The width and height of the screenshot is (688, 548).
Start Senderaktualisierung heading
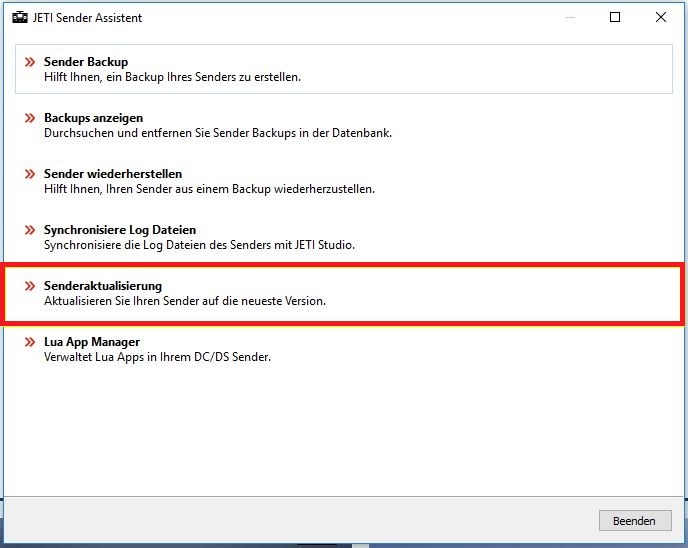pyautogui.click(x=103, y=286)
